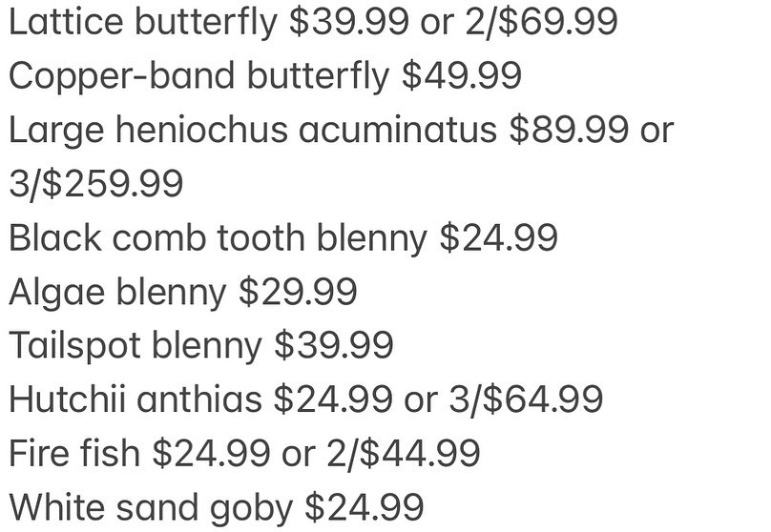Click the 3/$259.99 bulk price line

coord(95,184)
